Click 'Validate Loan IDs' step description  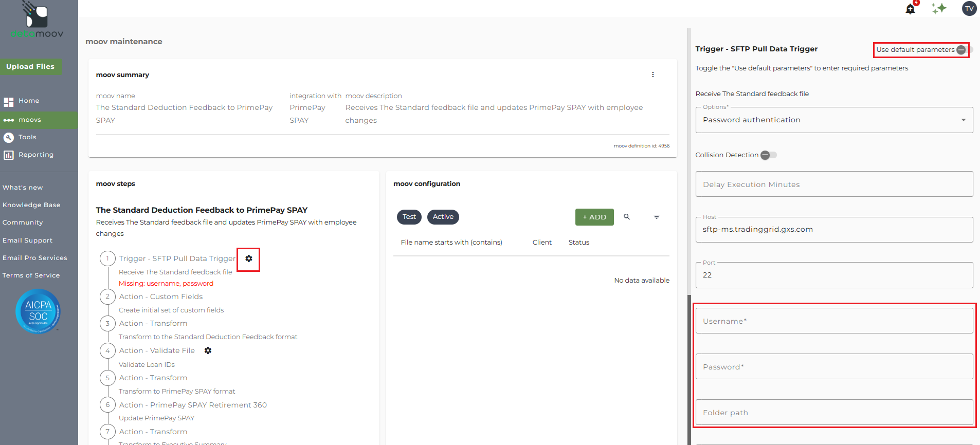pyautogui.click(x=147, y=365)
